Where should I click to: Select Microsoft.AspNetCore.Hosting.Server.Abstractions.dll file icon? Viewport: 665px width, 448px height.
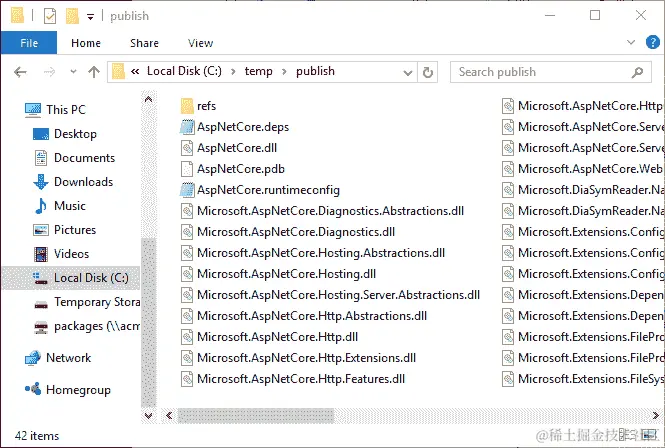tap(187, 295)
